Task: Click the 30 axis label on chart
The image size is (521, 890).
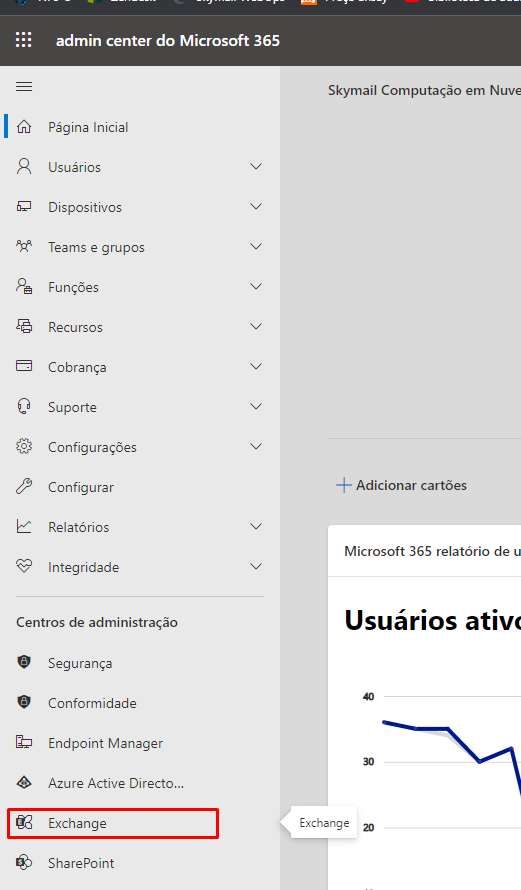Action: point(368,762)
